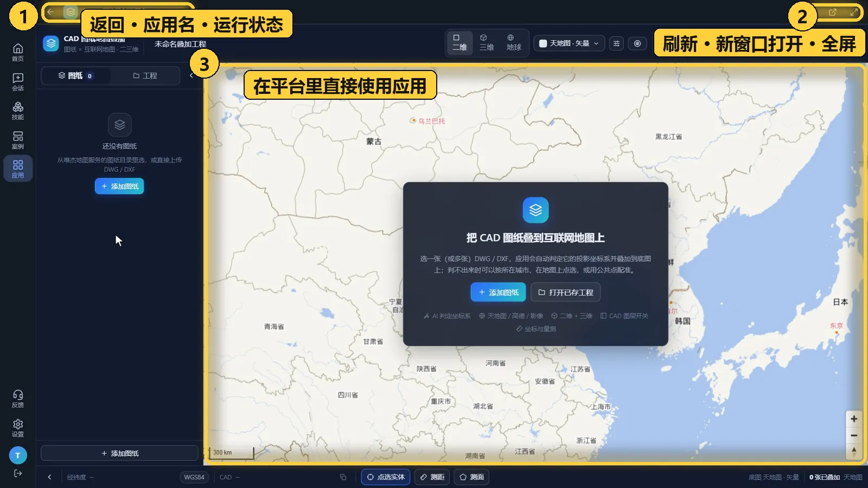Click the 0 张已叠加 status text
This screenshot has height=488, width=868.
click(824, 477)
